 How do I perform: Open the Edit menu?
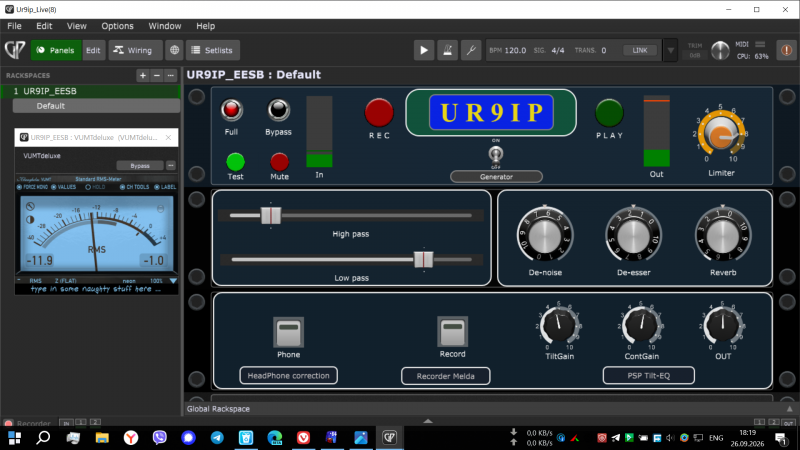pos(44,26)
